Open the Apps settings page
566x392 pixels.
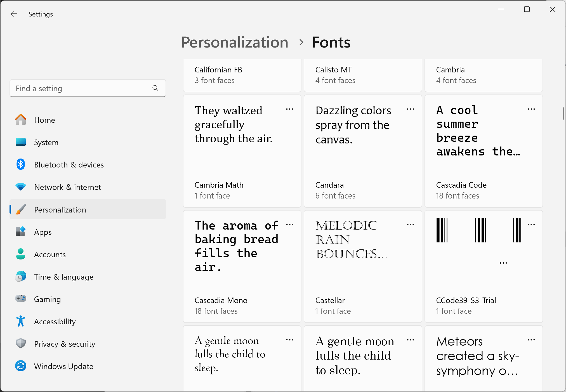coord(88,232)
